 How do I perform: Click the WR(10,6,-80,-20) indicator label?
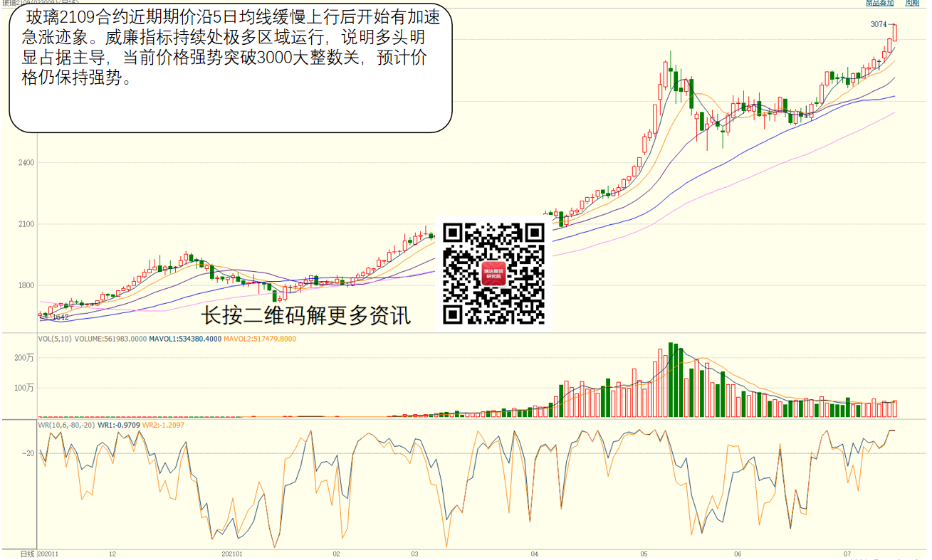click(x=66, y=425)
